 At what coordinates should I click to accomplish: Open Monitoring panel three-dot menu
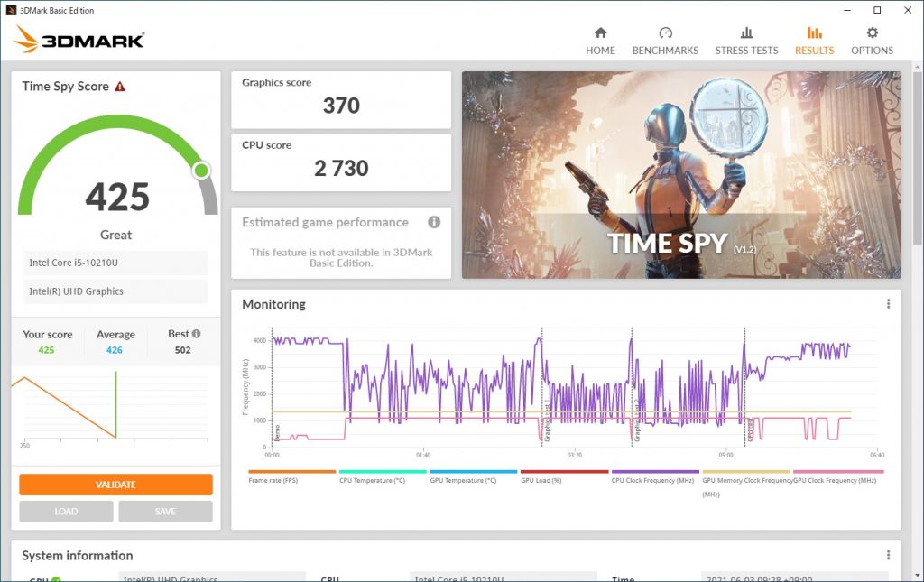click(888, 304)
